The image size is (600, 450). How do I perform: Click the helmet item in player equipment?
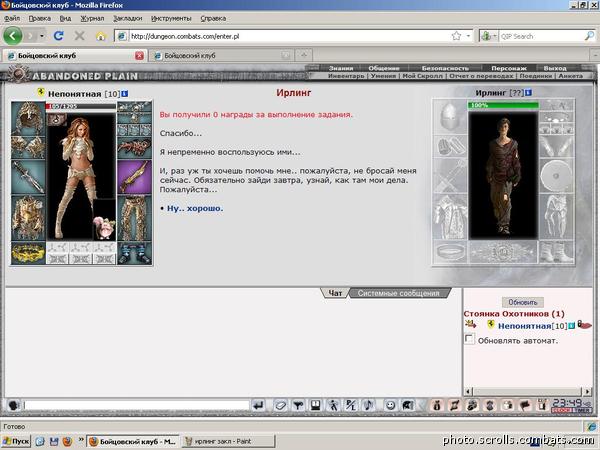(x=28, y=118)
